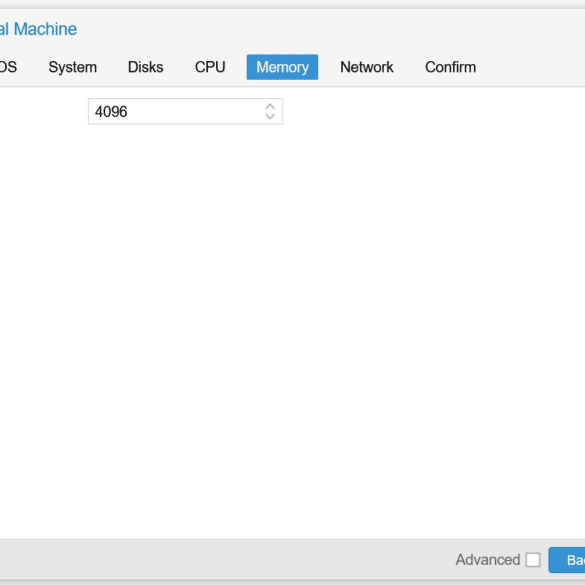Open the partially visible OS tab
The image size is (585, 585).
pos(8,67)
